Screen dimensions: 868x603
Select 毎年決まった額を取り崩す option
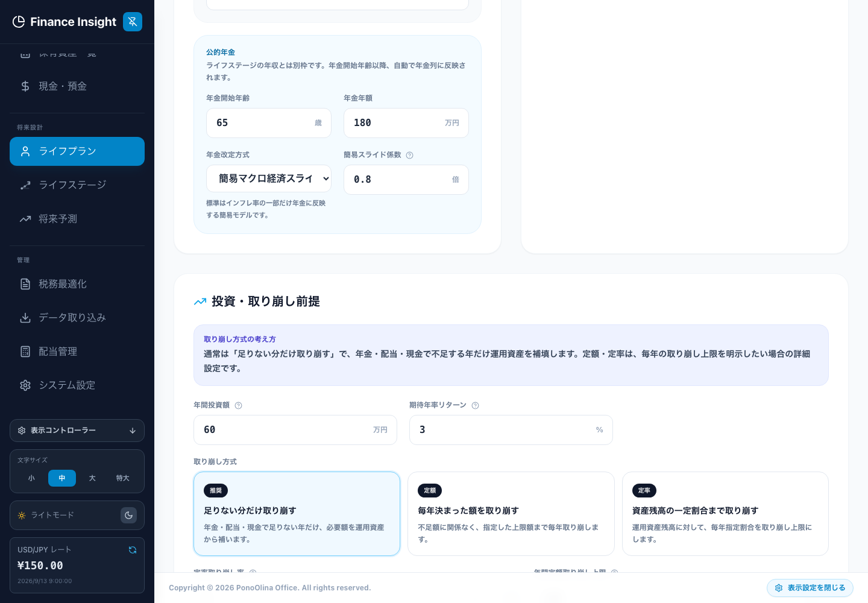pos(511,514)
